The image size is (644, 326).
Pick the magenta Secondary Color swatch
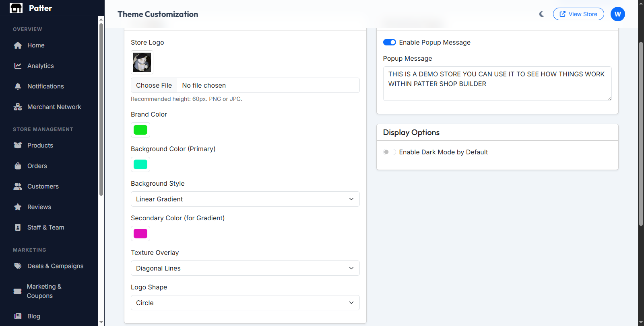tap(140, 234)
